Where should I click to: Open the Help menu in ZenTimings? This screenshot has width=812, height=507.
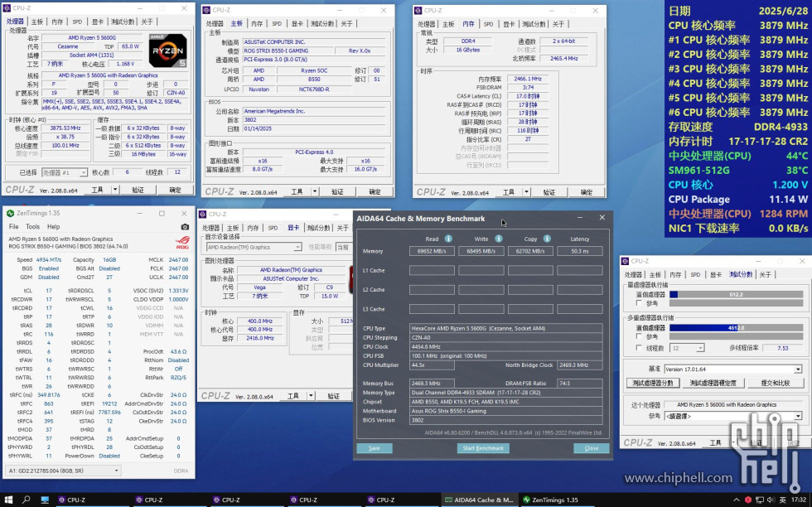click(53, 227)
